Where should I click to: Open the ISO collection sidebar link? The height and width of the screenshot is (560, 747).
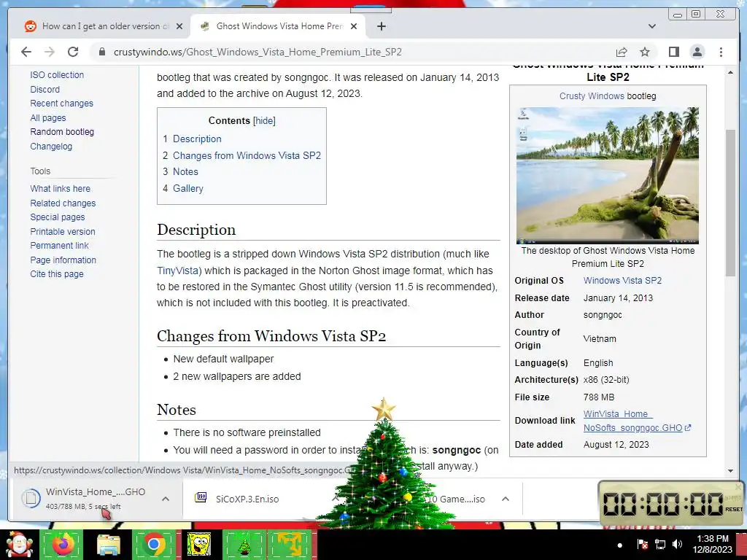[x=57, y=75]
